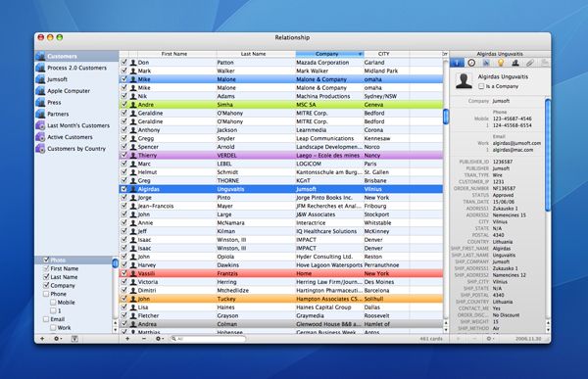Click detail panel scroll up arrow

(548, 323)
